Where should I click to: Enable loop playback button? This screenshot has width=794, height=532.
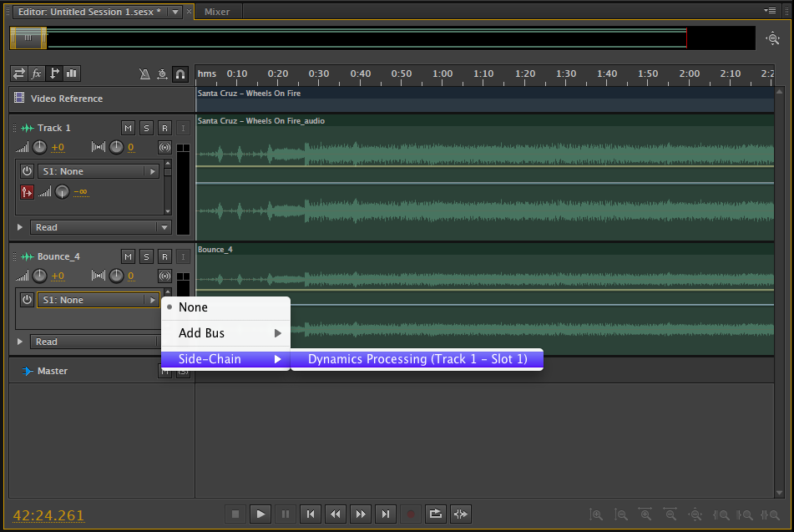click(x=435, y=514)
